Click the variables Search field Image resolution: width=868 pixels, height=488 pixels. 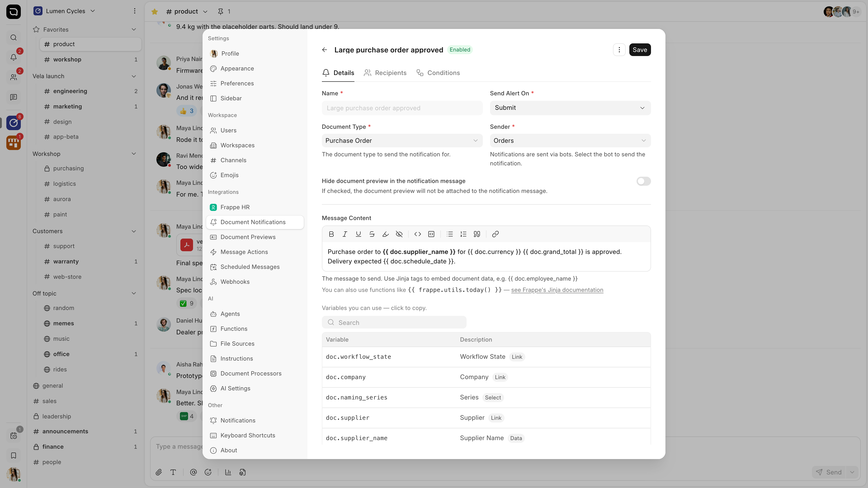coord(394,323)
